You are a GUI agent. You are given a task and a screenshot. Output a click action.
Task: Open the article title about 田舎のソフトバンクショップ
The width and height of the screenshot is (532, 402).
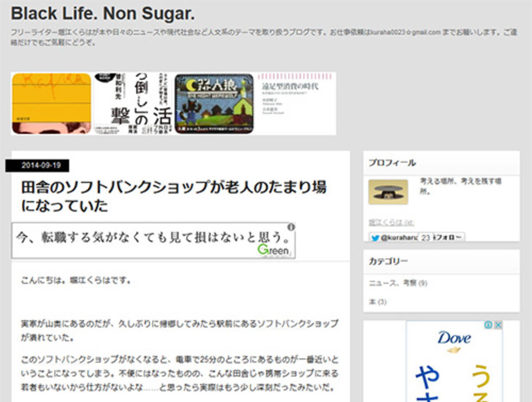click(174, 196)
